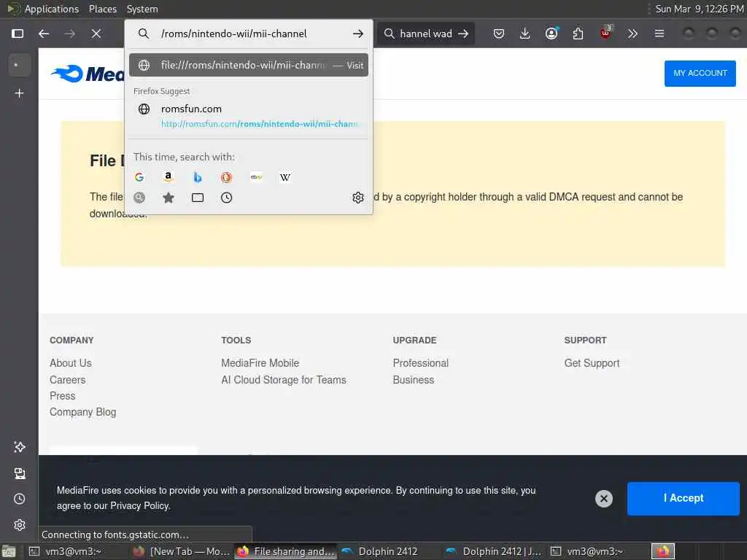Search with Amazon this time
Screen dimensions: 747x560
click(169, 177)
